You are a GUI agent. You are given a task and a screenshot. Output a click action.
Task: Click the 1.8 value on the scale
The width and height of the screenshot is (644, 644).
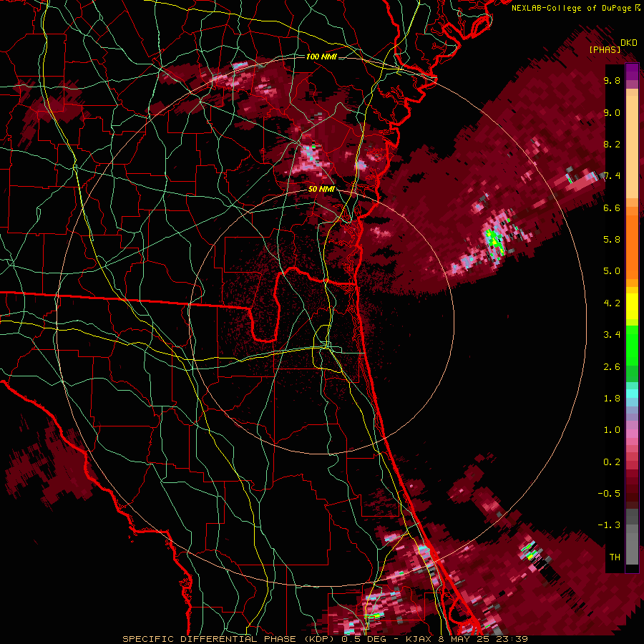[x=612, y=399]
